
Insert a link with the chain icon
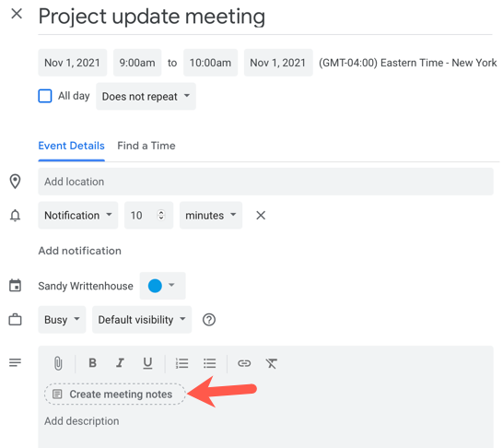(x=244, y=363)
